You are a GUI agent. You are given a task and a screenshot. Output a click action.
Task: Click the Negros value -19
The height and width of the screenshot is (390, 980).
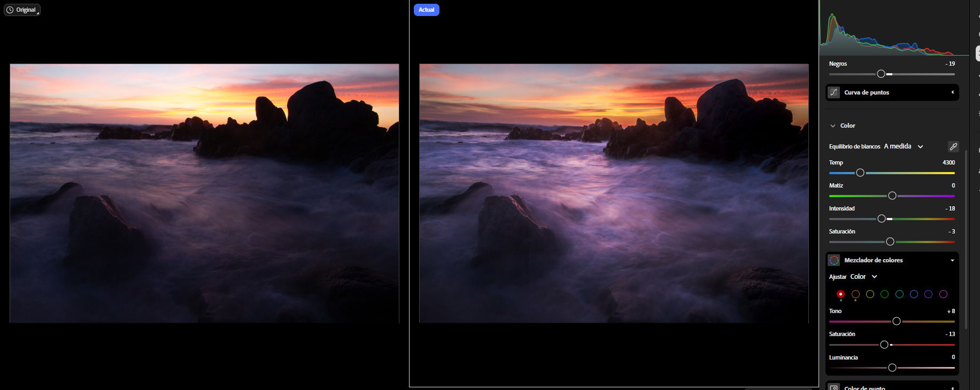(950, 64)
